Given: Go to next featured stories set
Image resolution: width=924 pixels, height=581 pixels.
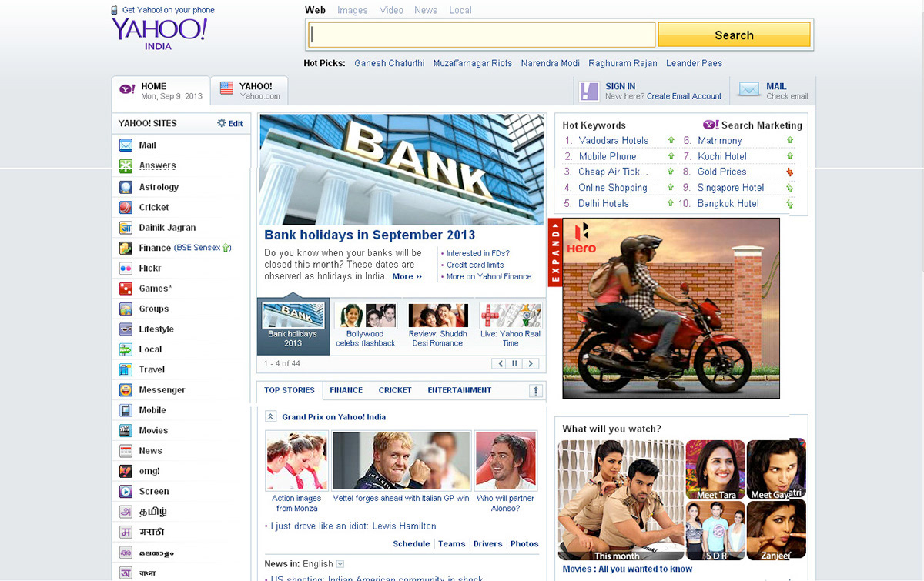Looking at the screenshot, I should click(531, 363).
